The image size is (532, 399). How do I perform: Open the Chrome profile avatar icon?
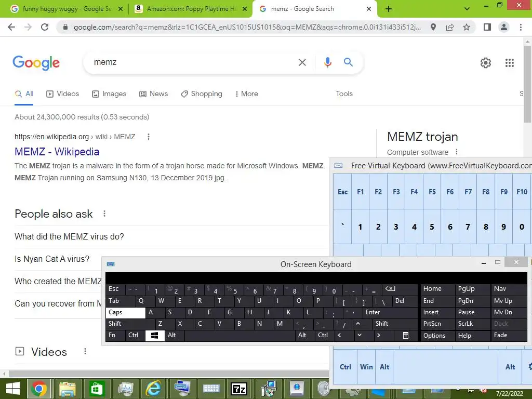[x=504, y=27]
